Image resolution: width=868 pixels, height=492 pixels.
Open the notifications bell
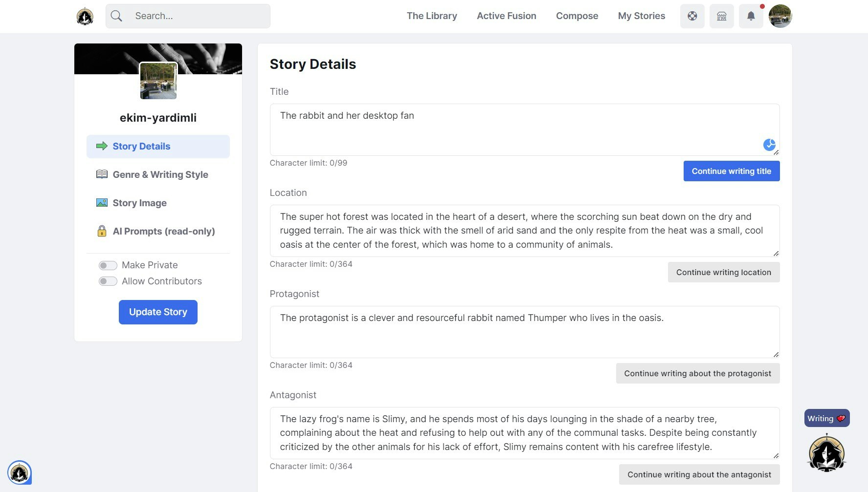(751, 16)
